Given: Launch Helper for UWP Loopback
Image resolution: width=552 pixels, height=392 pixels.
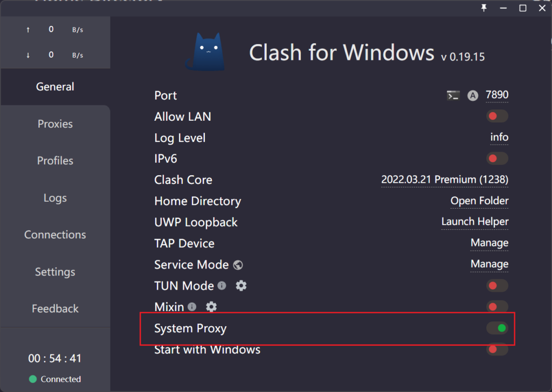Looking at the screenshot, I should click(x=474, y=222).
